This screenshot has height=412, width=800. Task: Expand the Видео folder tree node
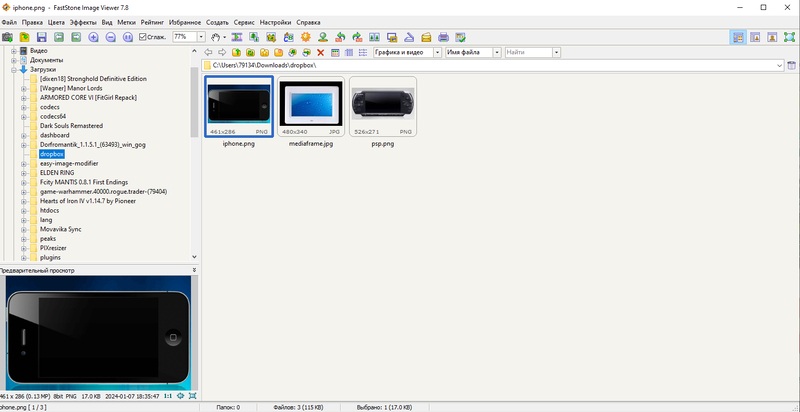click(x=14, y=50)
